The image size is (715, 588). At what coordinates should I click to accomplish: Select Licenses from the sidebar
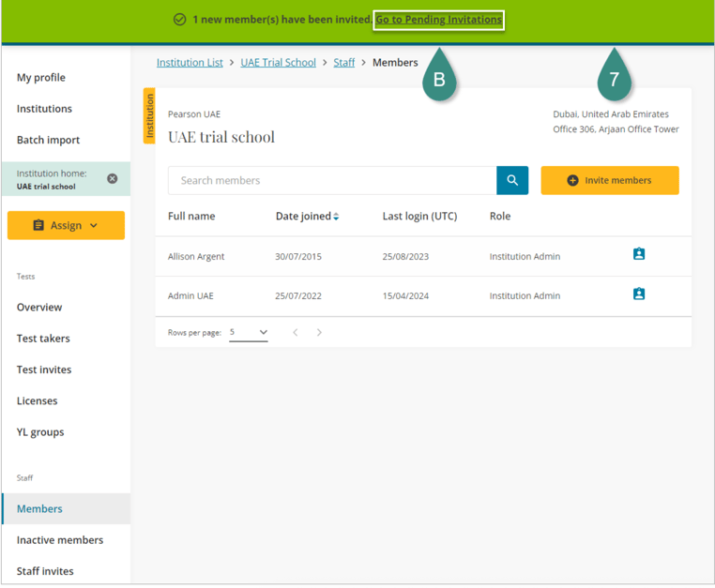37,401
